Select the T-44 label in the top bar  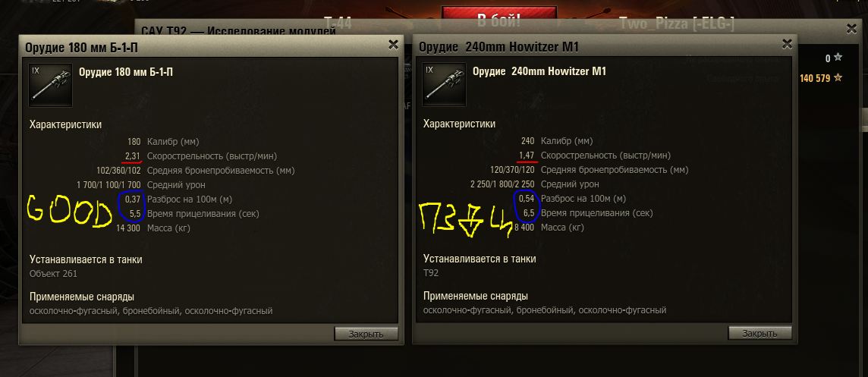pos(337,23)
